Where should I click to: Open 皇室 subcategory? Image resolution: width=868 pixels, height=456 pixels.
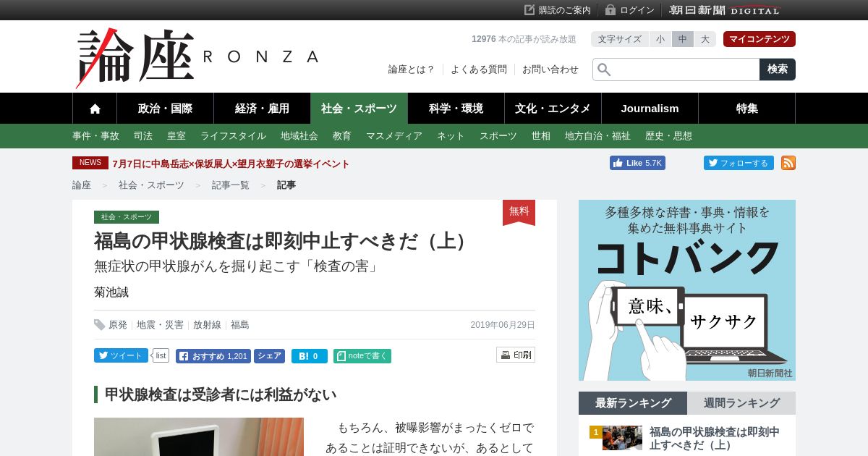click(176, 136)
